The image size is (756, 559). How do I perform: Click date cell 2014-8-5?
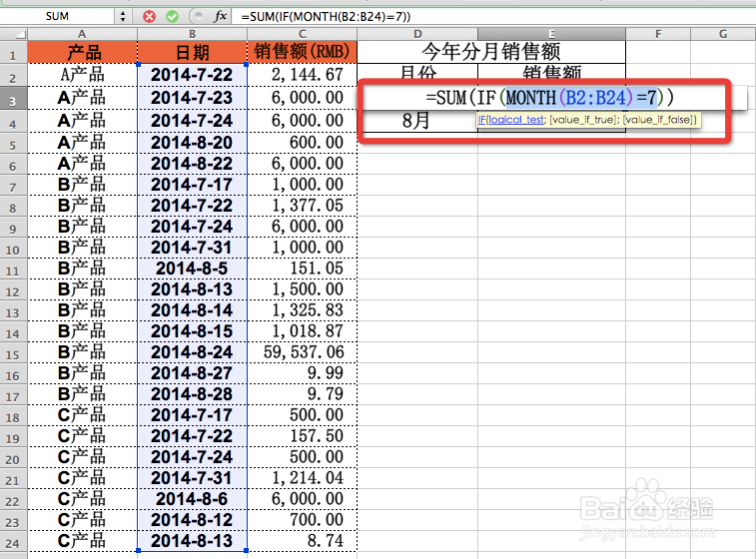tap(193, 269)
